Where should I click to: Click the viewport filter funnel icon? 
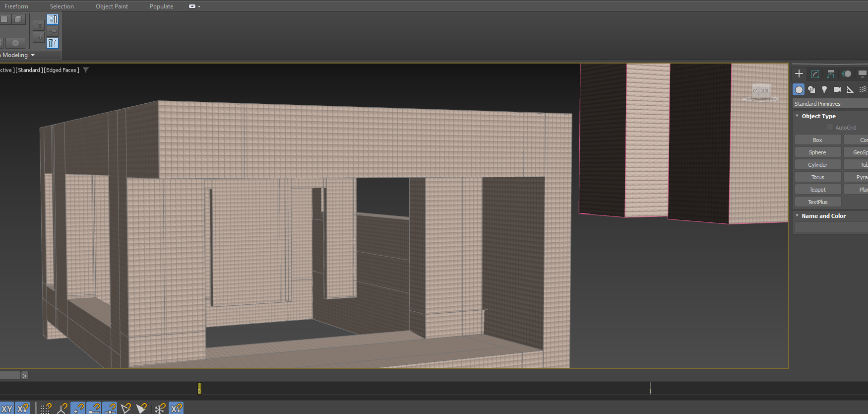[86, 70]
